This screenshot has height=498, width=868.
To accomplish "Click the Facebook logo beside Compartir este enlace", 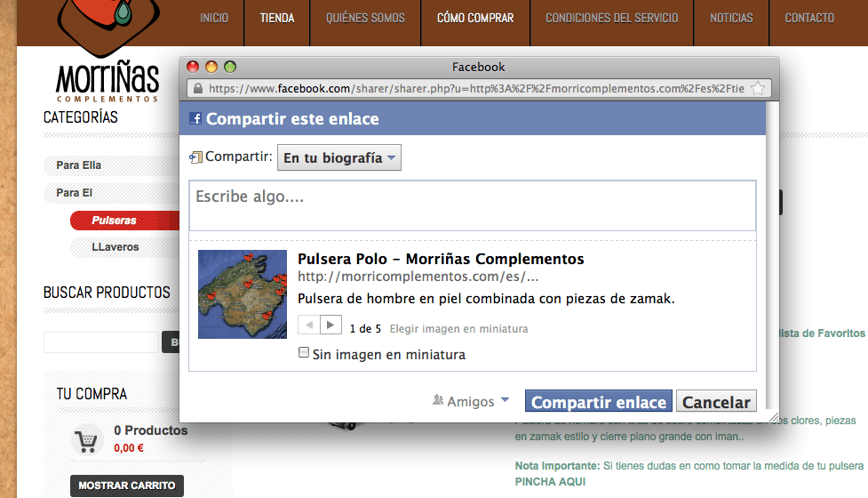I will tap(195, 118).
